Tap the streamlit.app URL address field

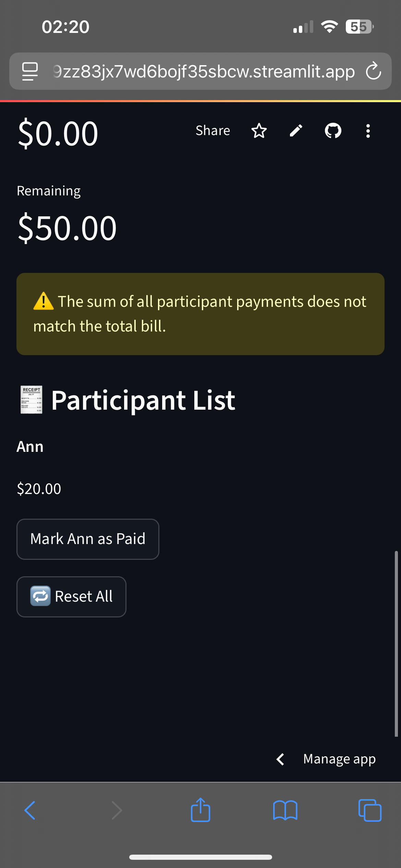tap(204, 71)
